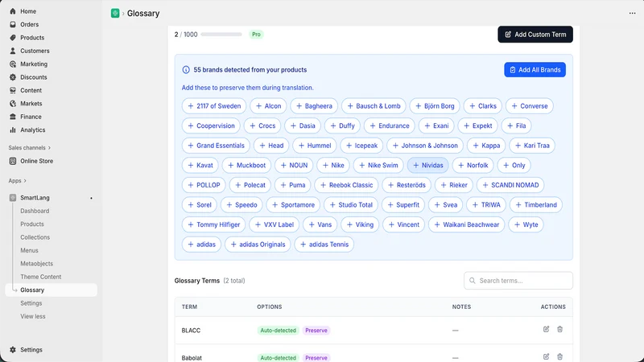Add the Reebok Classic brand

click(346, 185)
